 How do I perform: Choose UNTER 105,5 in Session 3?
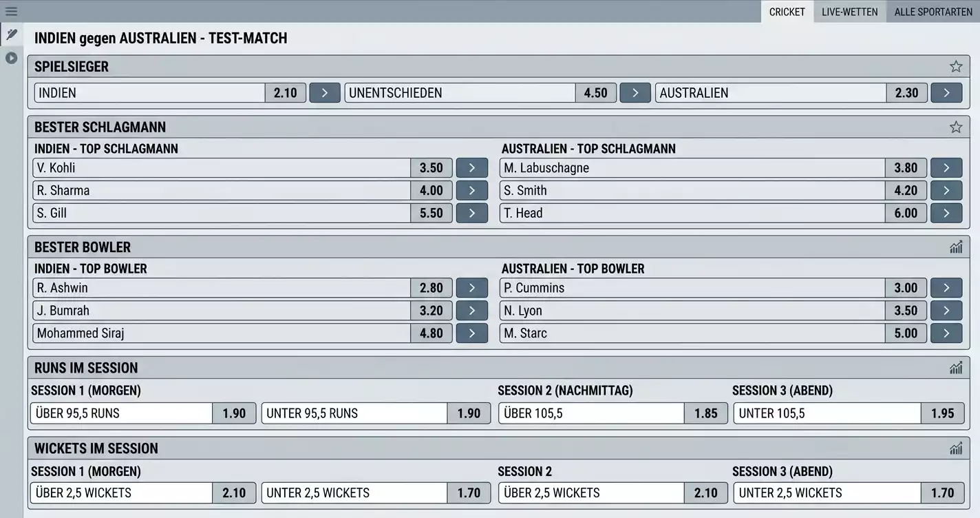click(849, 413)
